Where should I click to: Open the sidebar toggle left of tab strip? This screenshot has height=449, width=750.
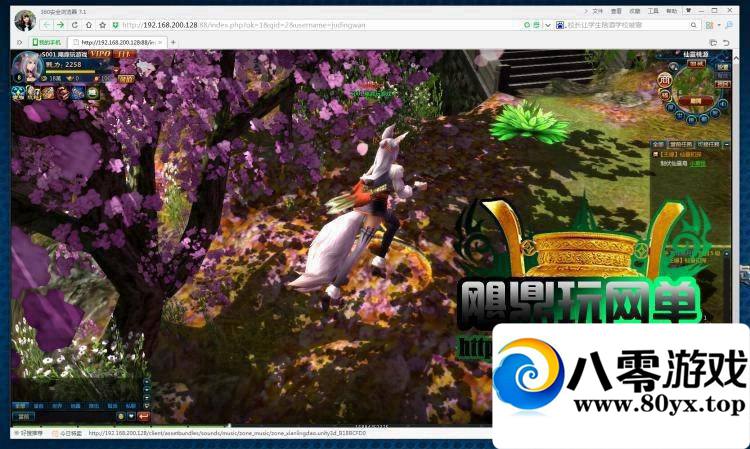point(19,43)
